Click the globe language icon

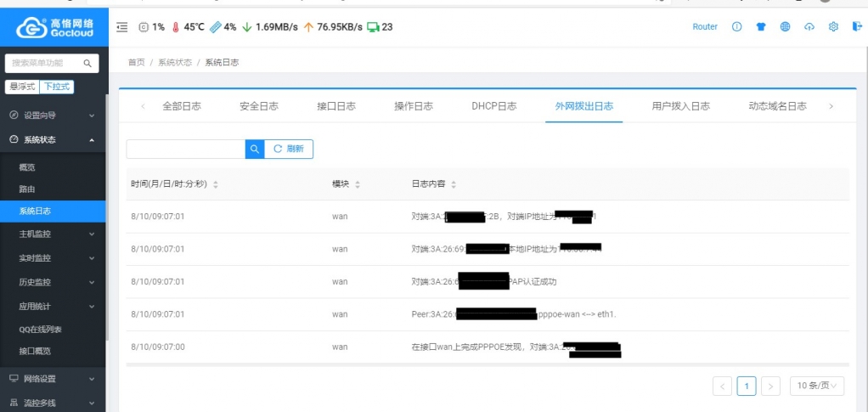[785, 26]
